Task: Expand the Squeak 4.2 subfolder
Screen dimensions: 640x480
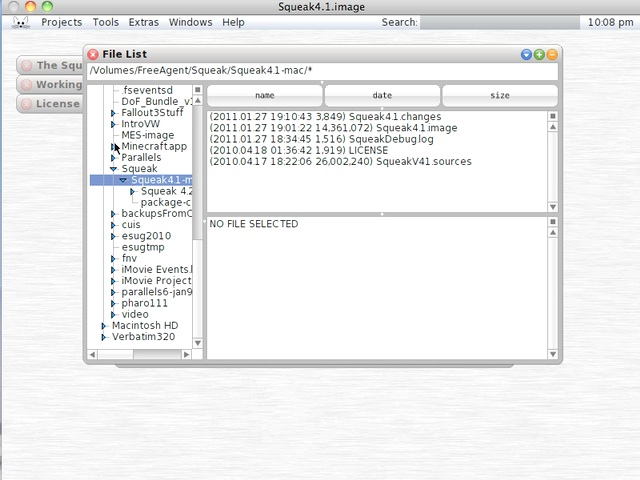Action: tap(133, 191)
